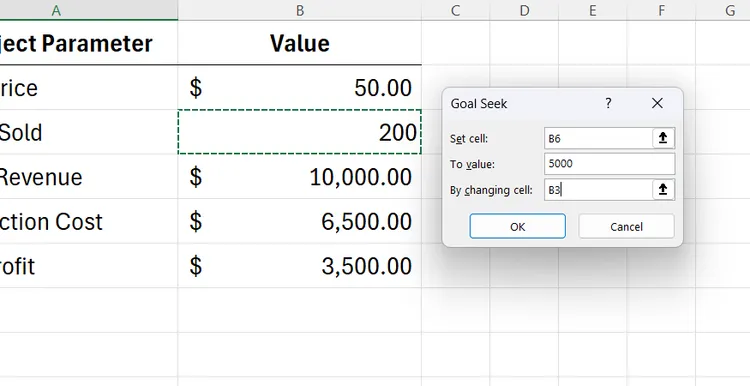Select column G header

point(723,10)
